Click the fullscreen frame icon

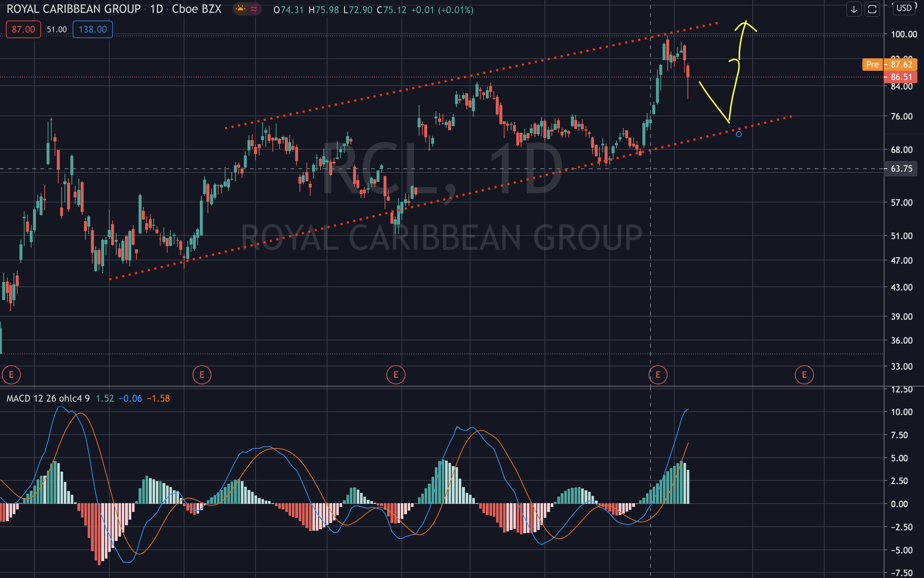pos(872,10)
